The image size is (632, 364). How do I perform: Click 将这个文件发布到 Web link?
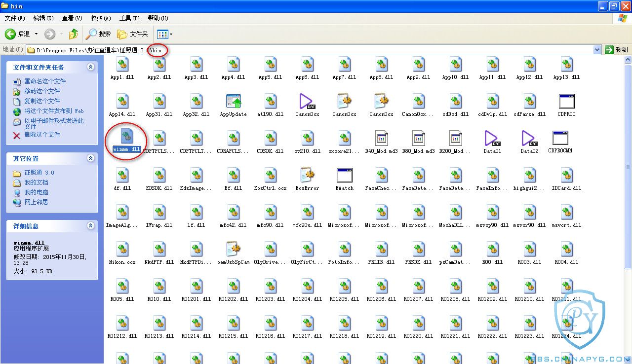(x=54, y=111)
